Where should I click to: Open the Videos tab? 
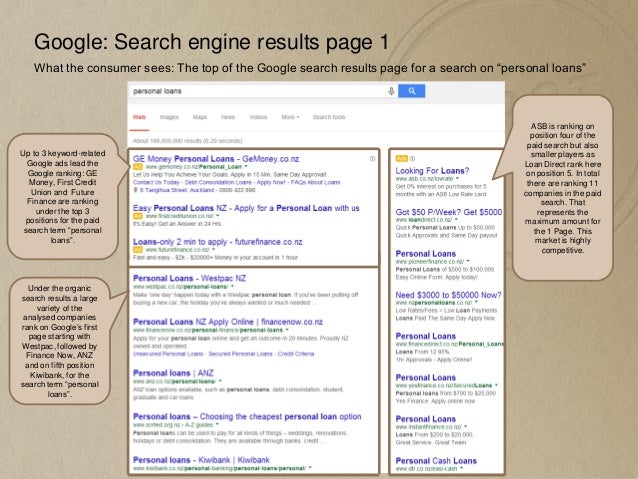coord(258,117)
